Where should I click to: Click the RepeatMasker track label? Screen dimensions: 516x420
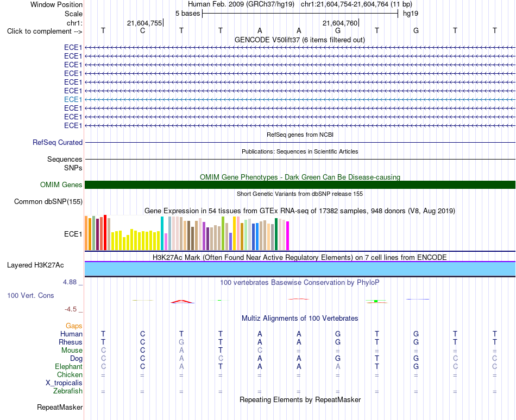coord(60,407)
